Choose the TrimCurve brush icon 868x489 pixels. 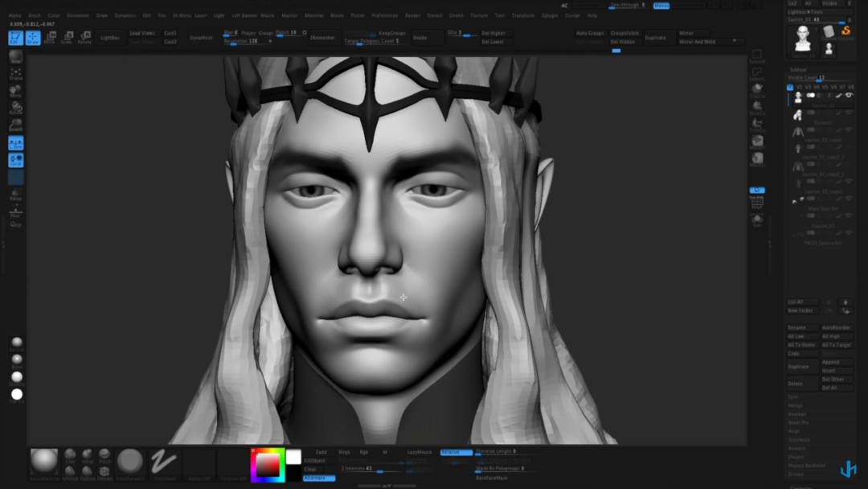[757, 125]
